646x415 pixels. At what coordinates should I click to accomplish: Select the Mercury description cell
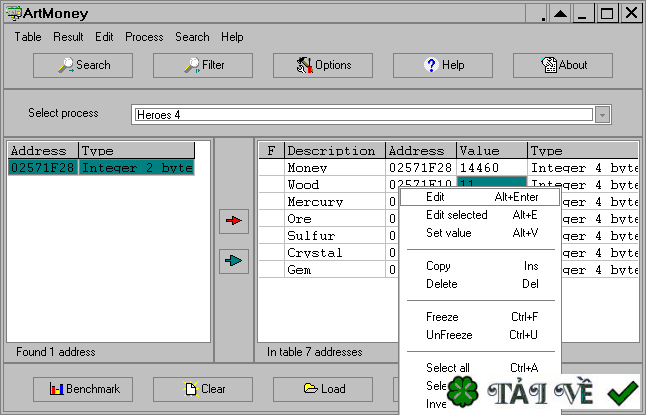click(x=335, y=202)
